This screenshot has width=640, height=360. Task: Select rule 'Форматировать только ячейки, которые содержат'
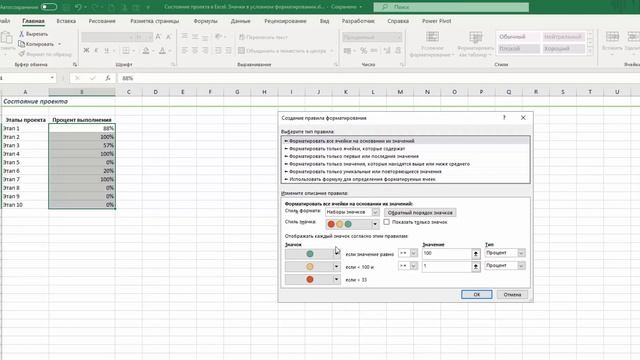point(406,149)
